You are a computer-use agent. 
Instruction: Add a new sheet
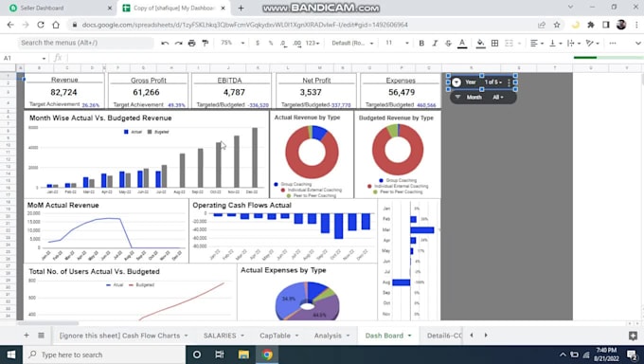27,336
